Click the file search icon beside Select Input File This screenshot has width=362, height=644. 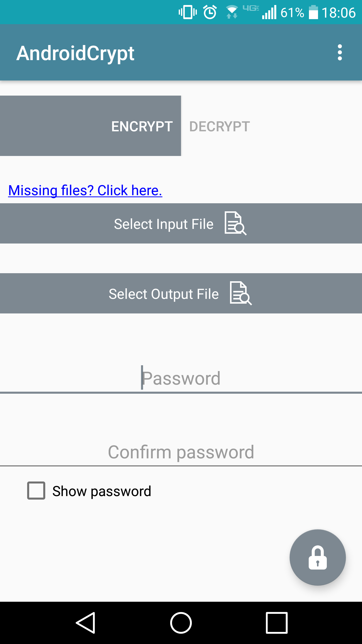(236, 223)
